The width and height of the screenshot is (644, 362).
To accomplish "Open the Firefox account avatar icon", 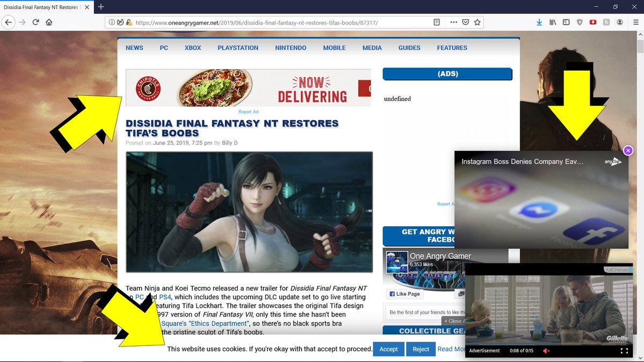I will (x=620, y=23).
